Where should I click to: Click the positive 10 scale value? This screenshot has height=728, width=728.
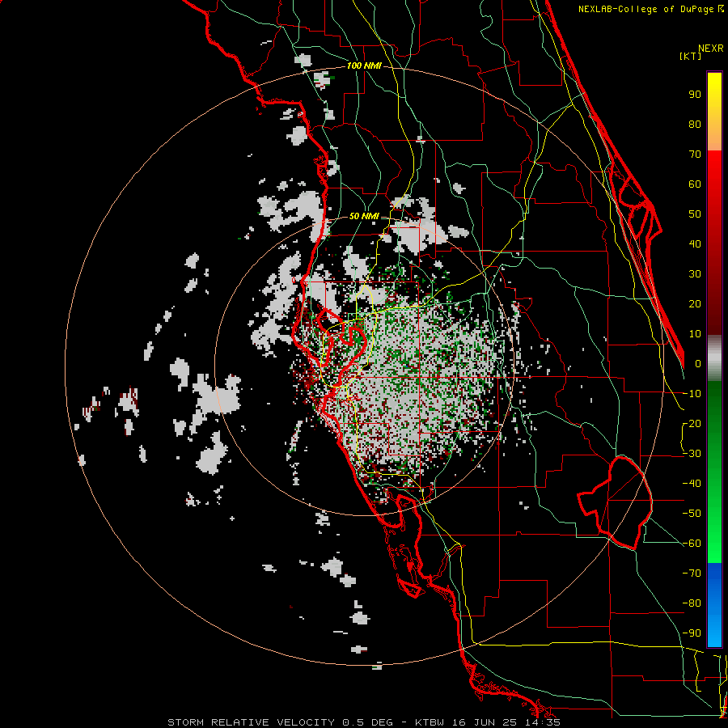coord(695,334)
